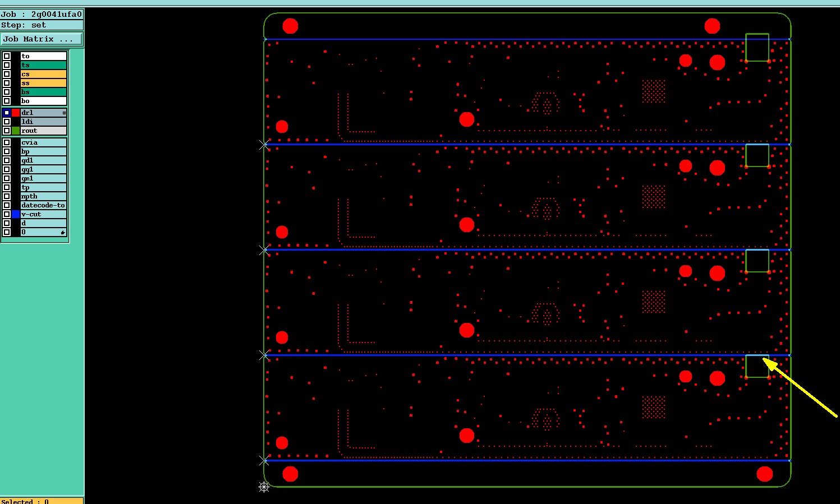Select the 'd' layer name
Screen dimensions: 840x504
click(x=44, y=223)
